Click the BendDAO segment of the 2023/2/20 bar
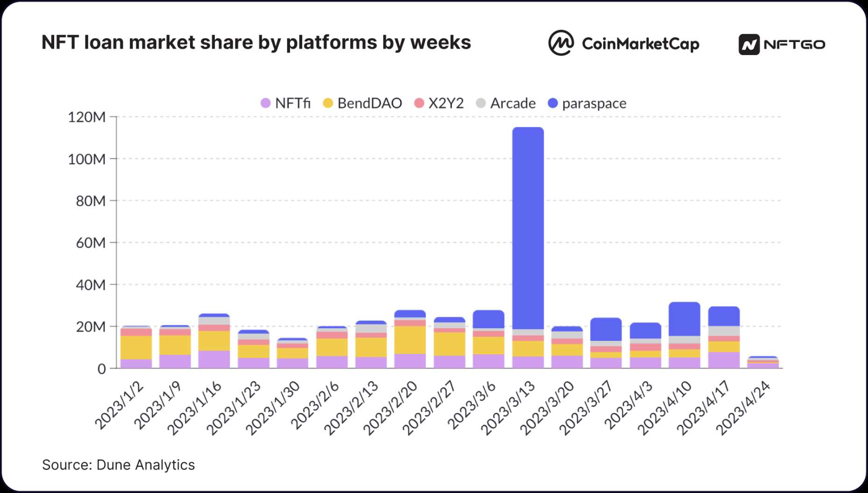Screen dimensions: 868x493 (410, 340)
